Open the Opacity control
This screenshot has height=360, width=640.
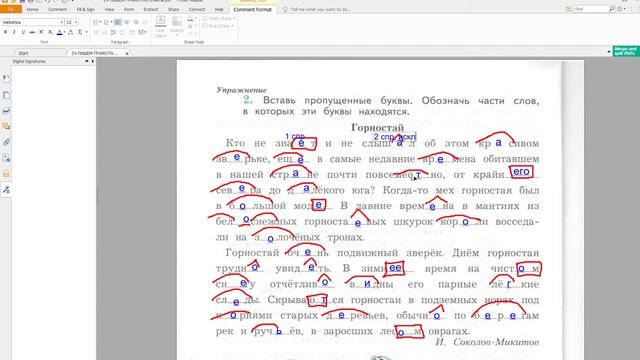point(177,27)
